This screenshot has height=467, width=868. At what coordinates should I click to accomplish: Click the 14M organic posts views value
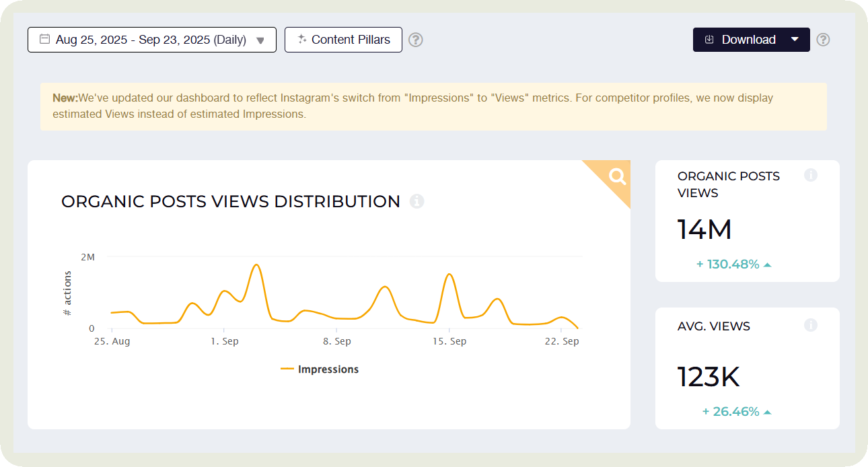(x=704, y=229)
